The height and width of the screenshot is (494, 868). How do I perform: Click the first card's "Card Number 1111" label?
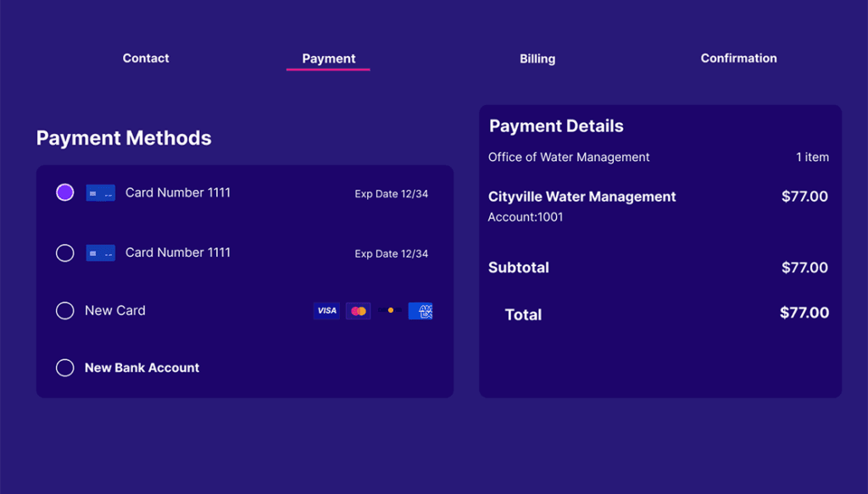click(178, 192)
